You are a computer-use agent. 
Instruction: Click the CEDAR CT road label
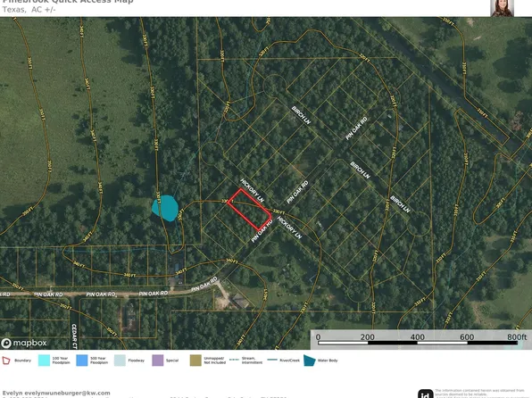click(75, 336)
